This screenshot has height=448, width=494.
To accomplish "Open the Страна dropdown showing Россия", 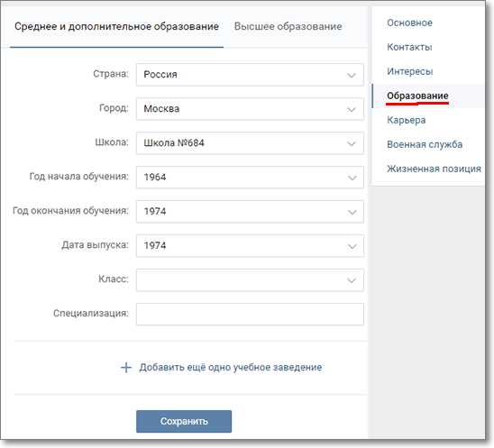I will click(x=250, y=75).
